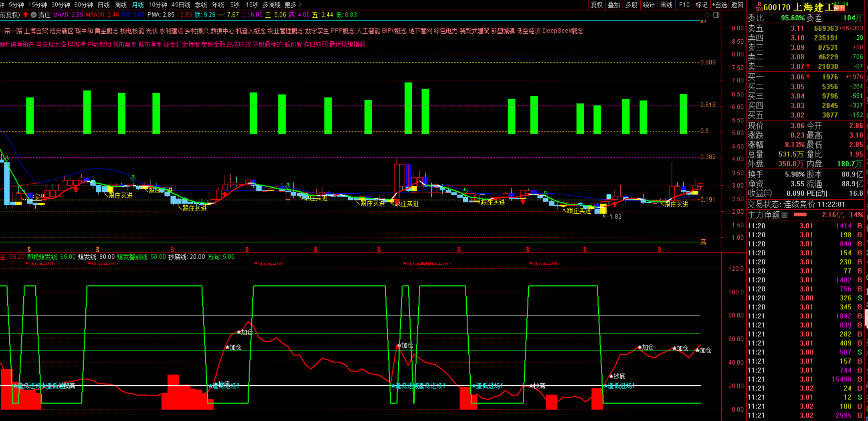Viewport: 868px width, 421px height.
Task: Click the 复权 toolbar button
Action: click(x=597, y=5)
